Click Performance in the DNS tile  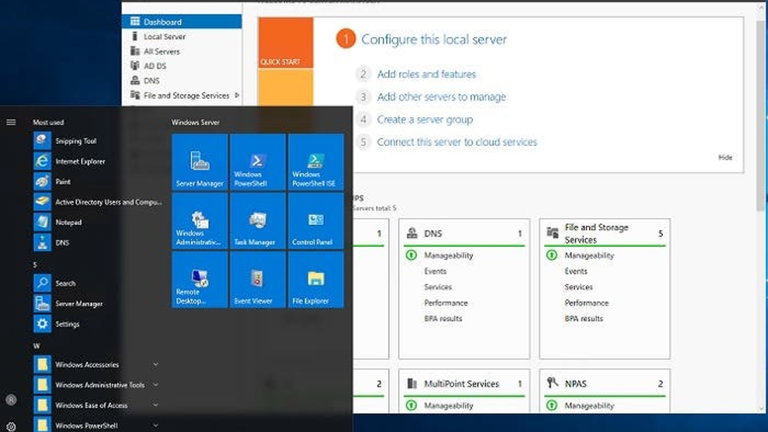(446, 303)
